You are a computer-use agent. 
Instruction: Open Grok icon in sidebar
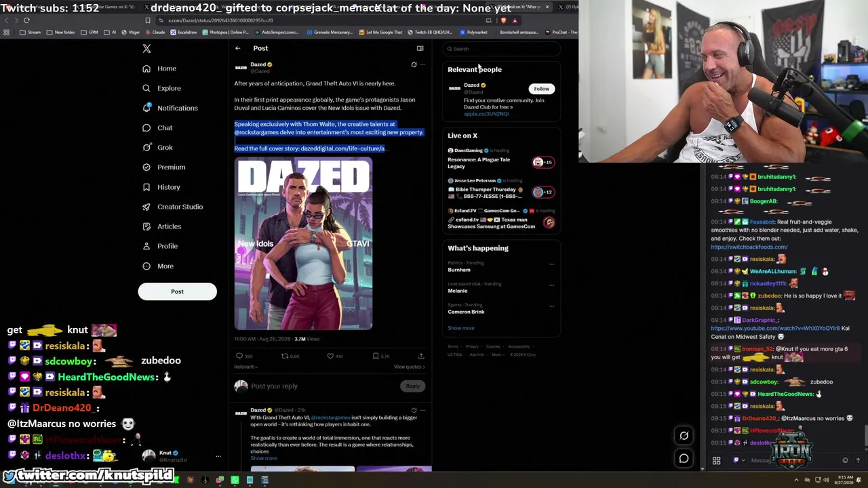click(146, 147)
